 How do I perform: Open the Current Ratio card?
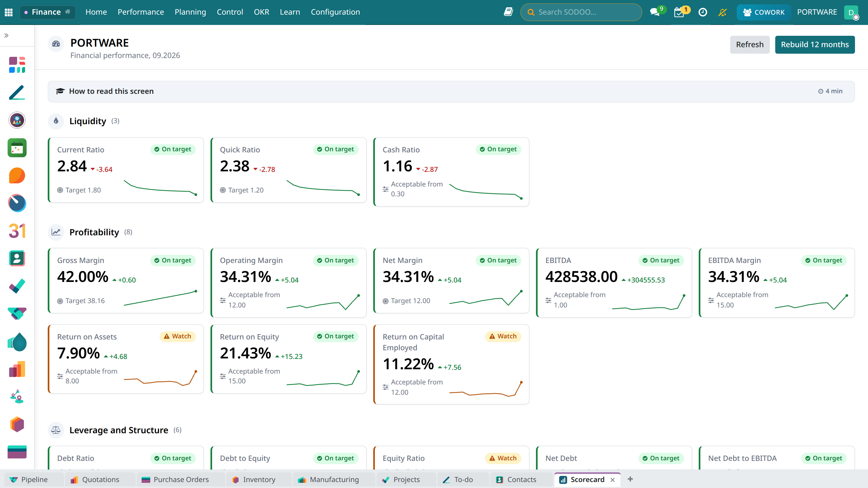pos(126,170)
